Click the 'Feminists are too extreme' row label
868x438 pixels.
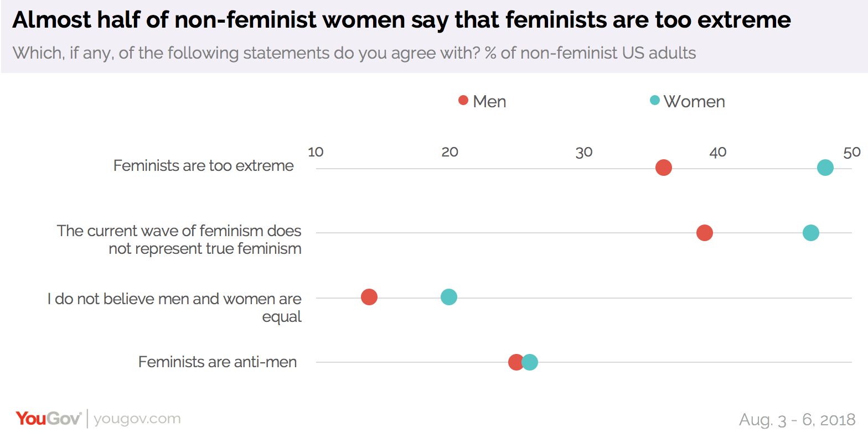click(204, 166)
